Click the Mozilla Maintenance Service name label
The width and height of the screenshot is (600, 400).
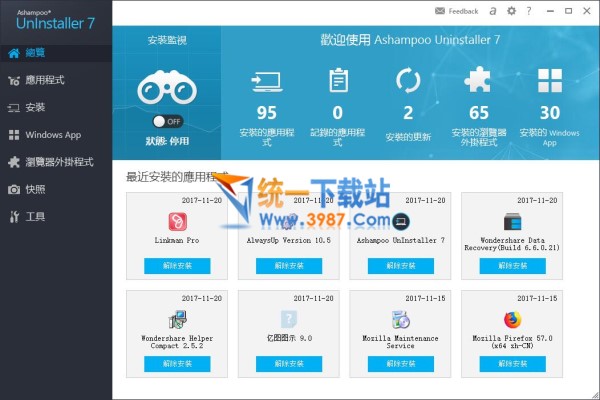tap(400, 342)
